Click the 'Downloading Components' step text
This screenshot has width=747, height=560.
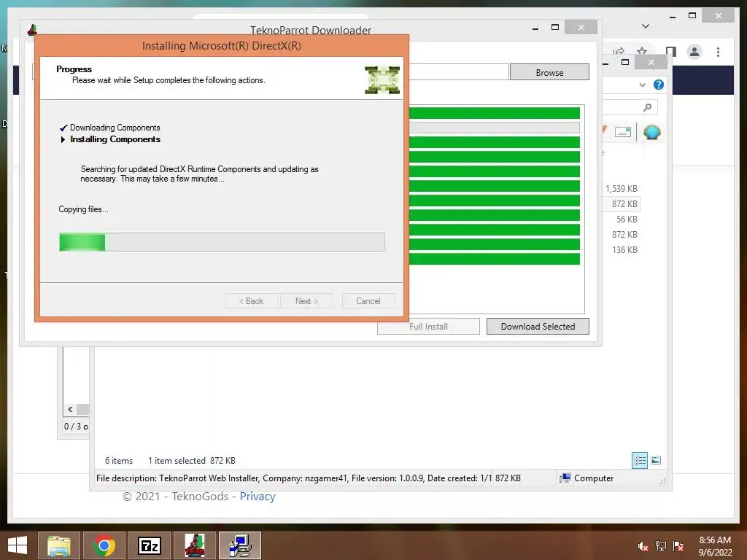(115, 128)
